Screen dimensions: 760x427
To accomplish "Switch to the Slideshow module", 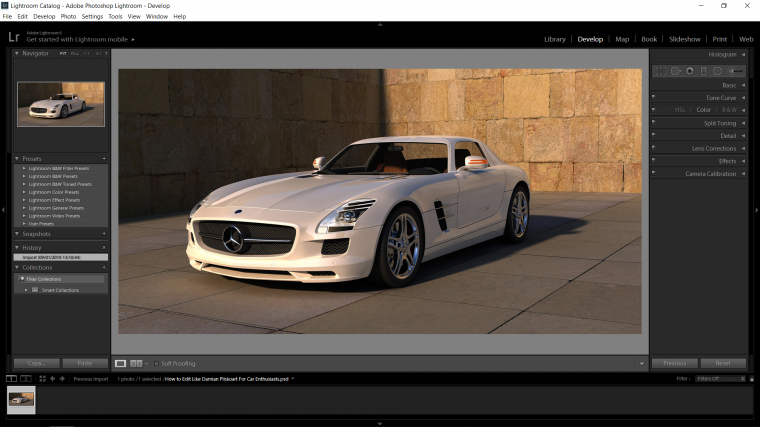I will 684,39.
